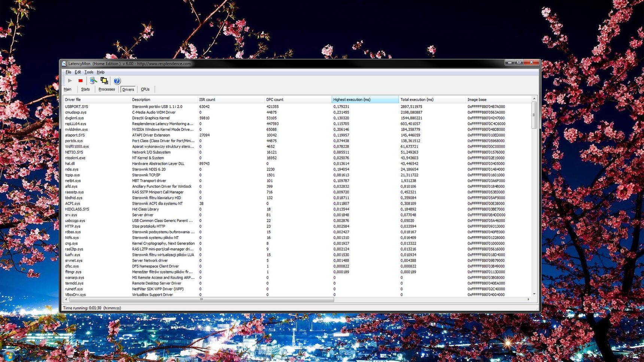Select the ACPI.sys driver row
This screenshot has width=644, height=362.
click(x=297, y=203)
